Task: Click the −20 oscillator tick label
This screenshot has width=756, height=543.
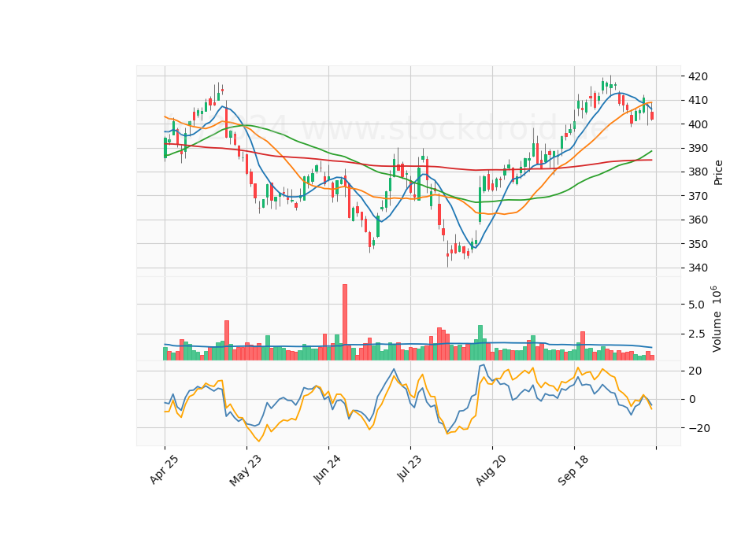Action: (699, 428)
